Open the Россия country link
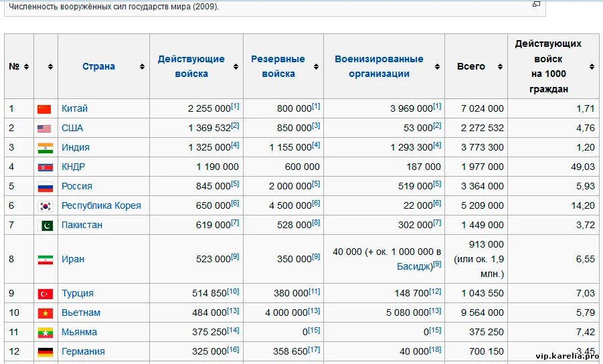The height and width of the screenshot is (364, 603). tap(77, 186)
